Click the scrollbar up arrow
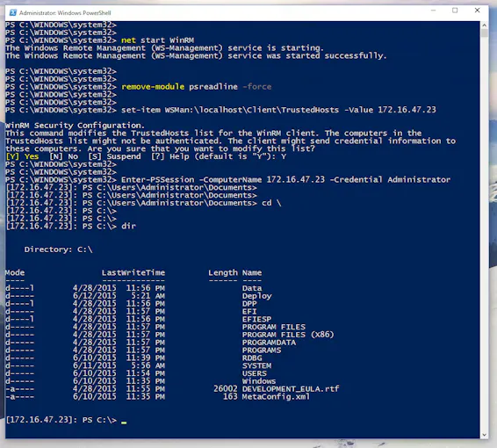The image size is (497, 448). tap(484, 25)
